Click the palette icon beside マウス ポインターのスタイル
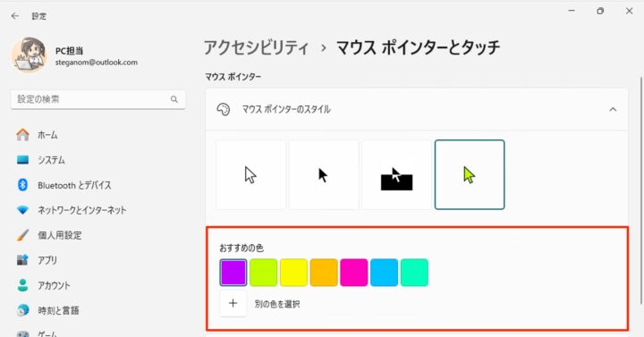 point(224,109)
